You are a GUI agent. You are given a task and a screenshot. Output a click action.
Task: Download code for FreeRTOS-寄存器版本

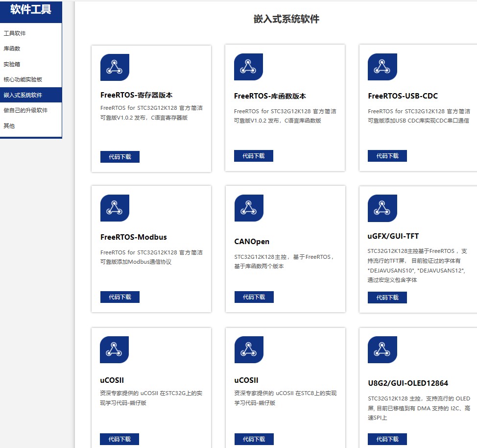120,156
